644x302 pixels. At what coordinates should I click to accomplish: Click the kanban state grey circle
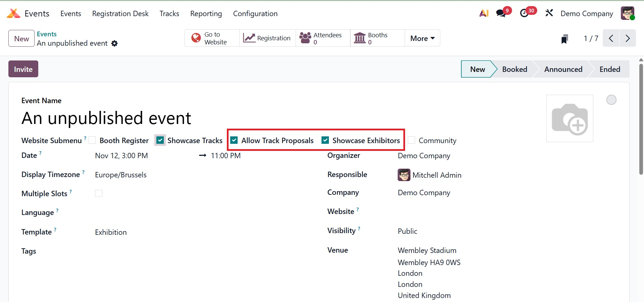(611, 100)
